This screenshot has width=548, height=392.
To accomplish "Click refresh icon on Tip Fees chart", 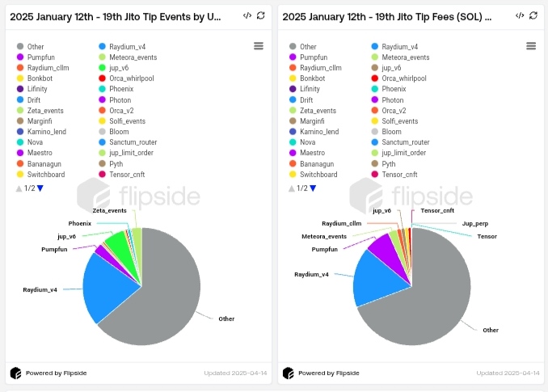I will pos(533,15).
